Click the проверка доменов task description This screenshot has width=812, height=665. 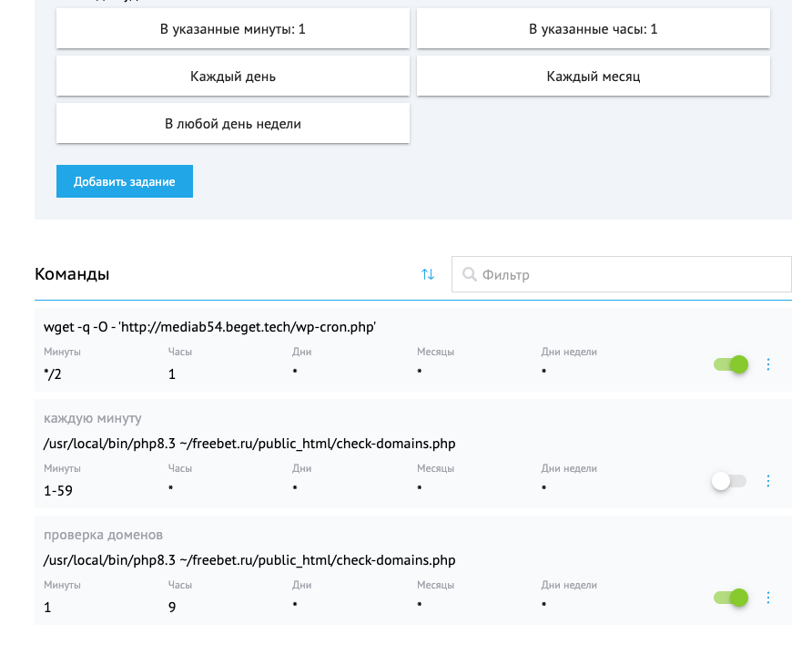(x=103, y=535)
